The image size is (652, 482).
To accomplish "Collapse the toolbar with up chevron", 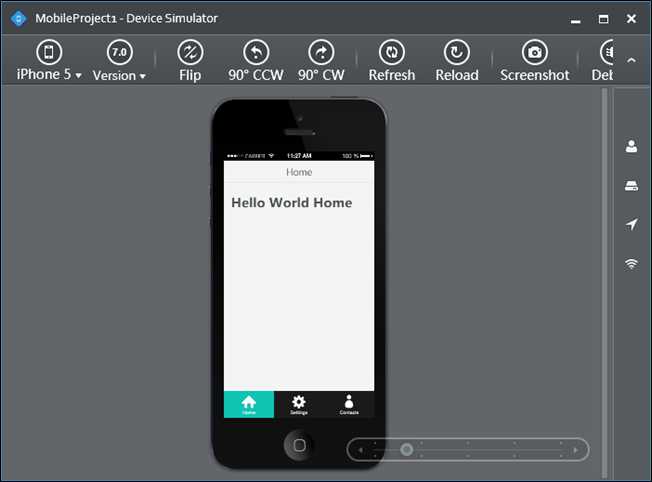I will pos(631,60).
